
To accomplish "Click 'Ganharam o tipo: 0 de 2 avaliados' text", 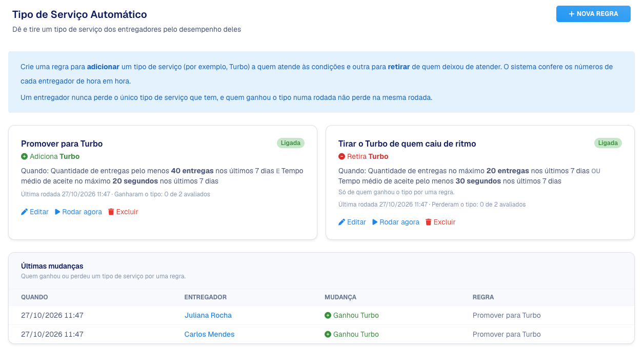I will [x=162, y=194].
